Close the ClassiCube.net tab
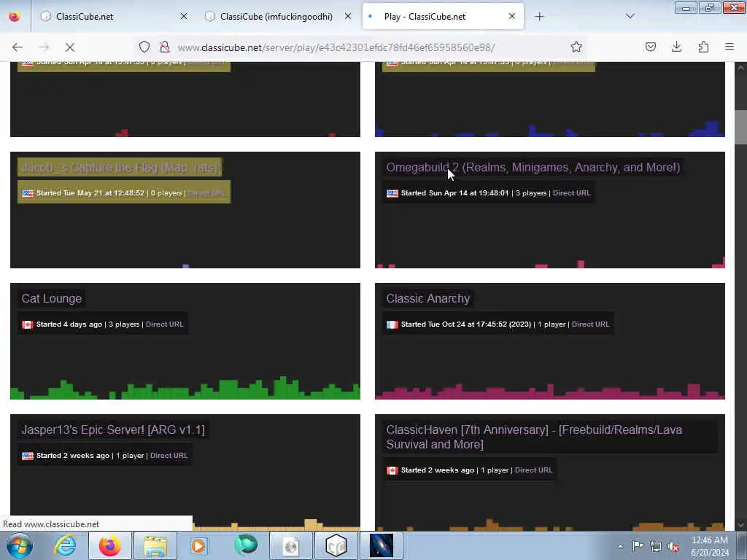 click(x=184, y=17)
